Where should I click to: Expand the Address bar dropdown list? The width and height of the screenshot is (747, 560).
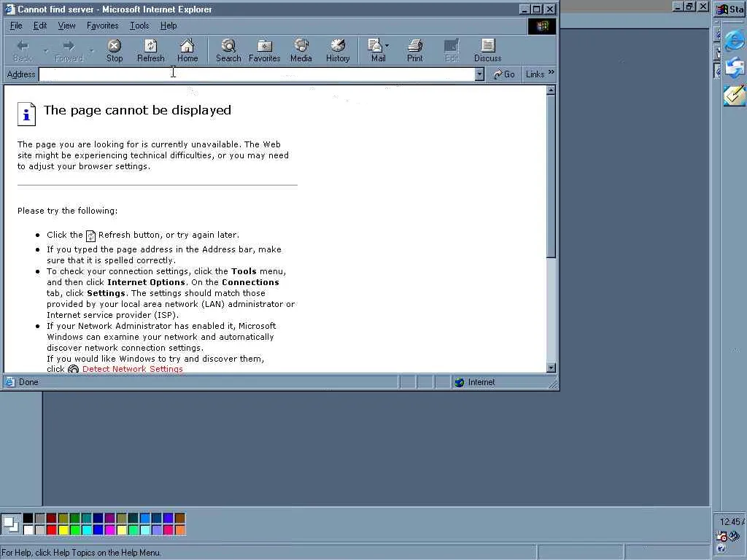click(x=479, y=74)
